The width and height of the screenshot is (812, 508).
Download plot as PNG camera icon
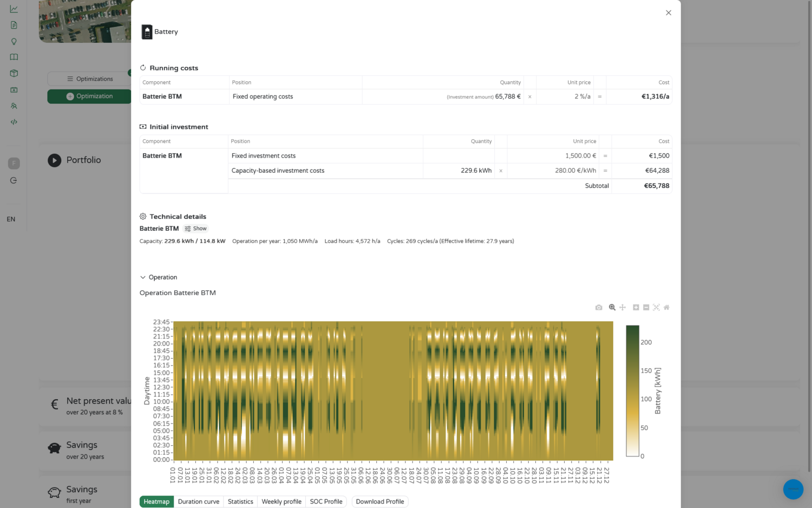[599, 308]
